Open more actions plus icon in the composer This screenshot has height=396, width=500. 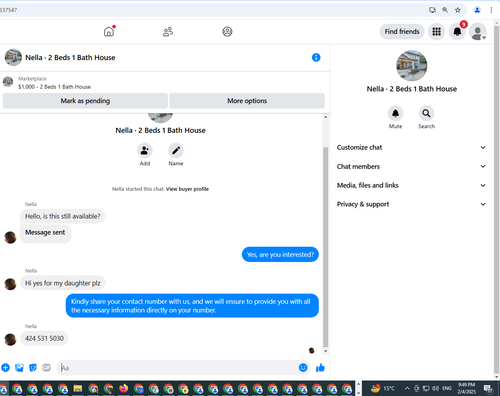[x=5, y=368]
